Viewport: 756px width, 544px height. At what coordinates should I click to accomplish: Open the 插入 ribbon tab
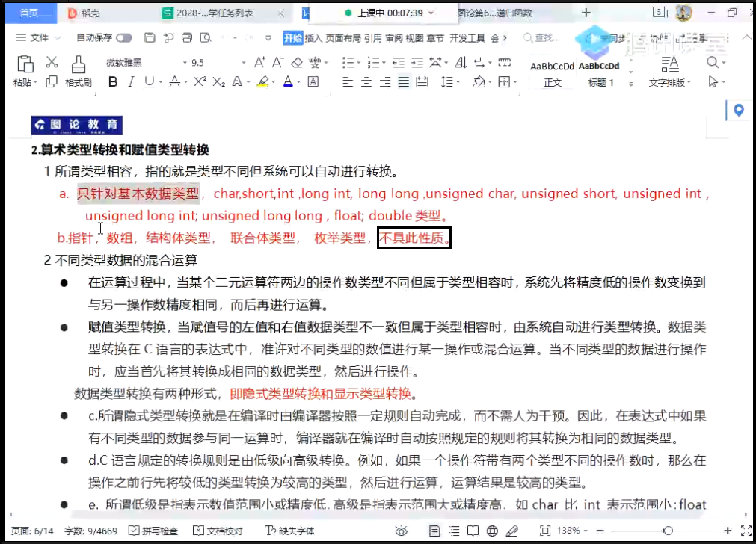tap(313, 38)
